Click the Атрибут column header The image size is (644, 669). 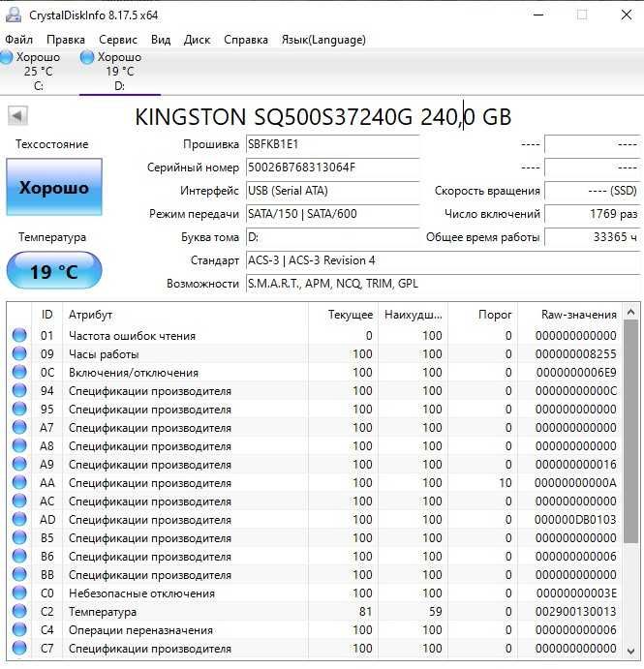coord(185,315)
